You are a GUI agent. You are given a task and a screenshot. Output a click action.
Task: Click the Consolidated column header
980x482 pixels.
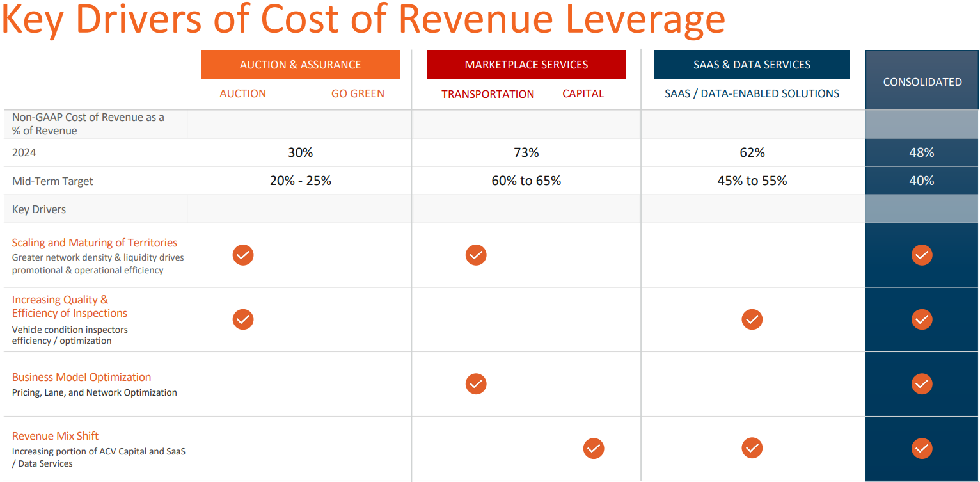pos(922,81)
